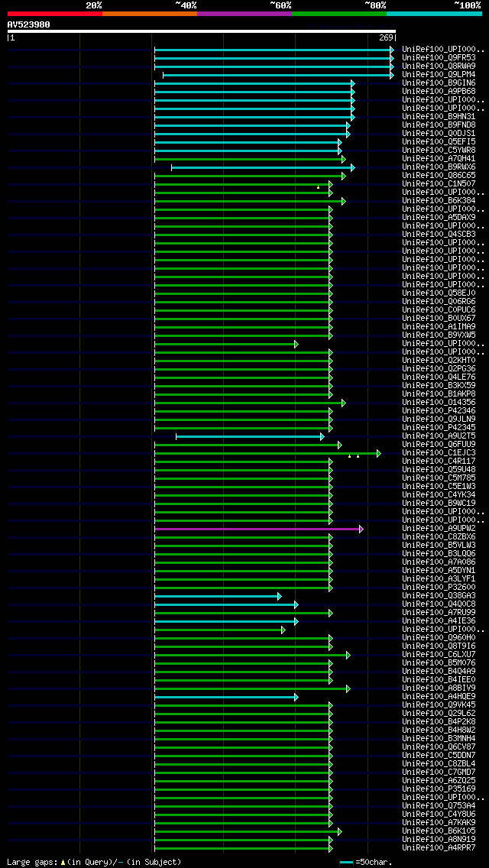Open hit UniRef100_B0UX67
The image size is (489, 868).
tap(439, 319)
